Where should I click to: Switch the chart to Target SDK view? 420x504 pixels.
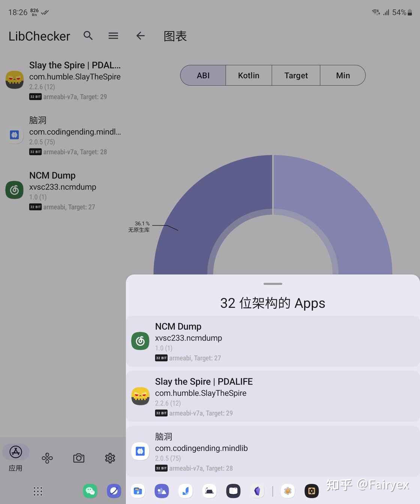point(295,75)
